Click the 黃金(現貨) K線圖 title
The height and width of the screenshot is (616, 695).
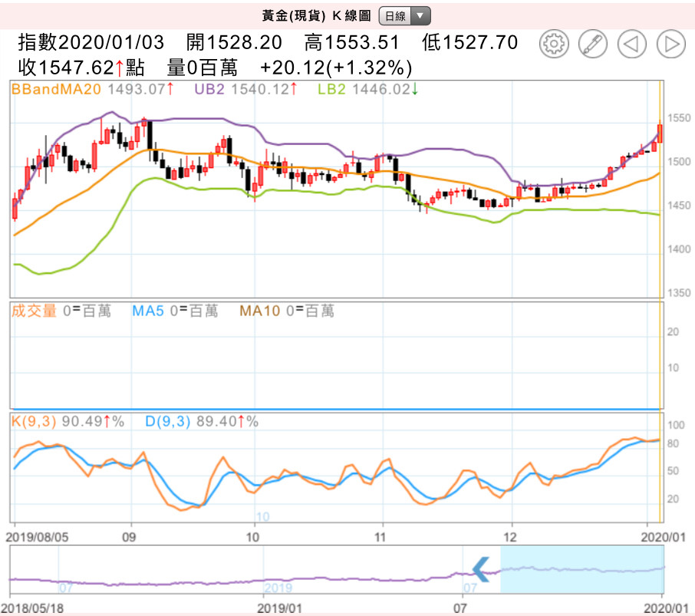(317, 15)
